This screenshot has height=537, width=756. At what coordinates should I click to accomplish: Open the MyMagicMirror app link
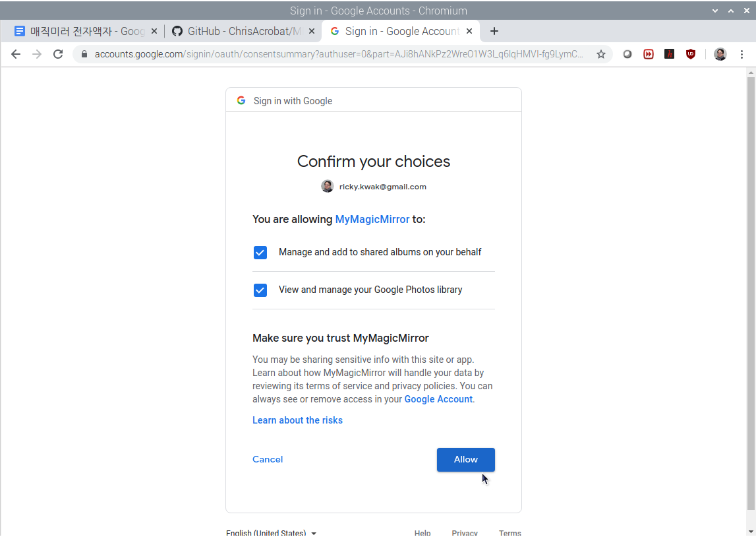click(x=372, y=219)
